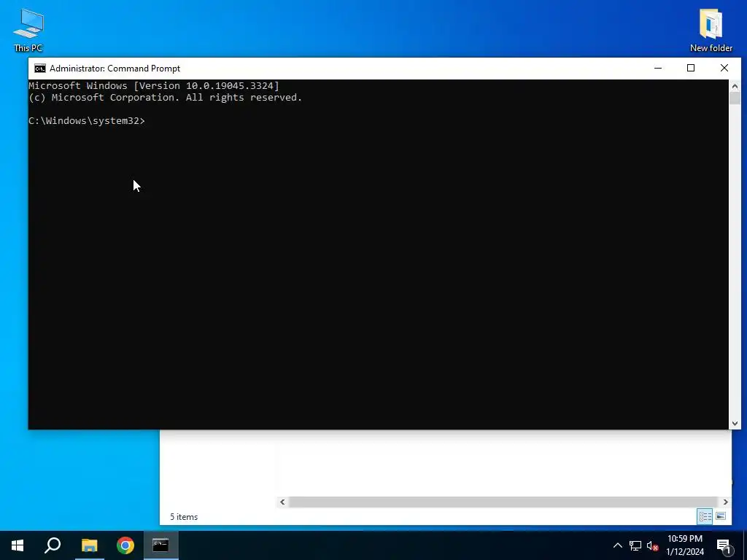
Task: Switch File Explorer to large icons view
Action: coord(721,516)
